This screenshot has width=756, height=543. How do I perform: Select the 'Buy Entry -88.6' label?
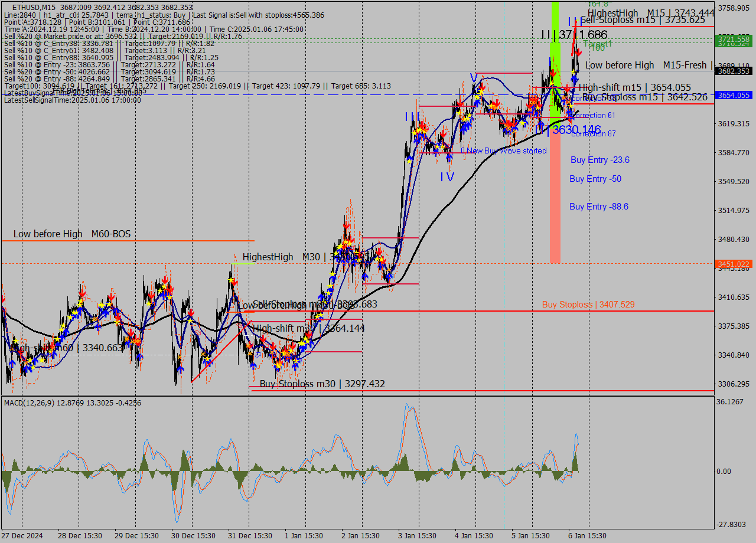(x=599, y=207)
